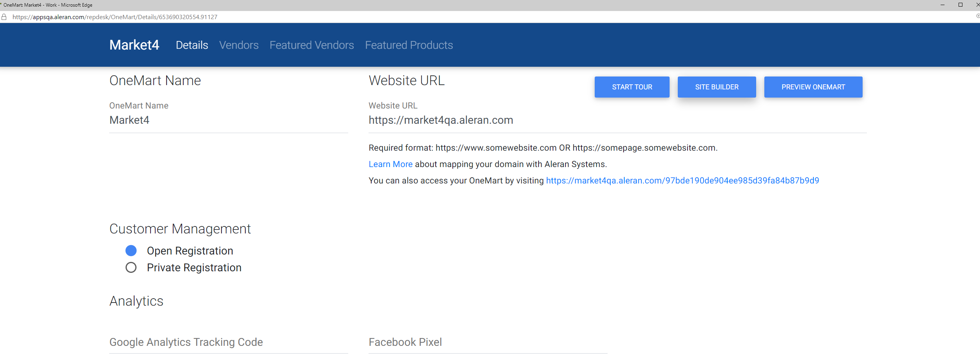The height and width of the screenshot is (363, 980).
Task: Click the START TOUR button
Action: click(x=632, y=87)
